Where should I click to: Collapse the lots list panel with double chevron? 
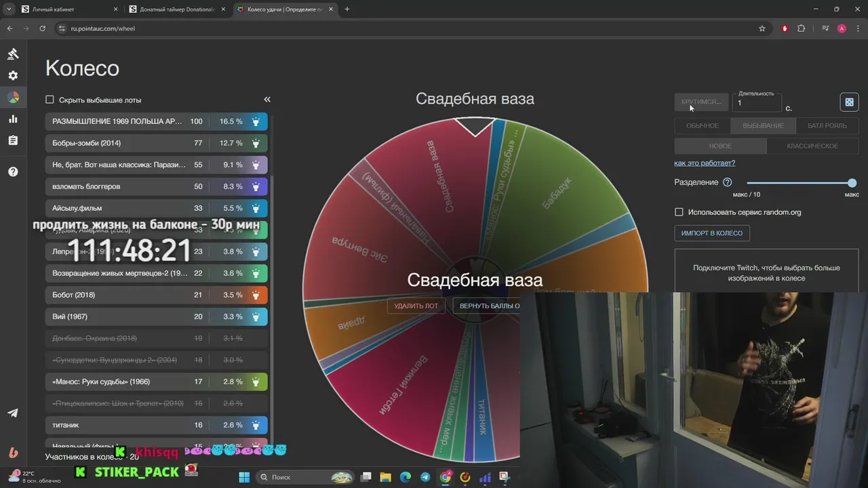point(267,100)
